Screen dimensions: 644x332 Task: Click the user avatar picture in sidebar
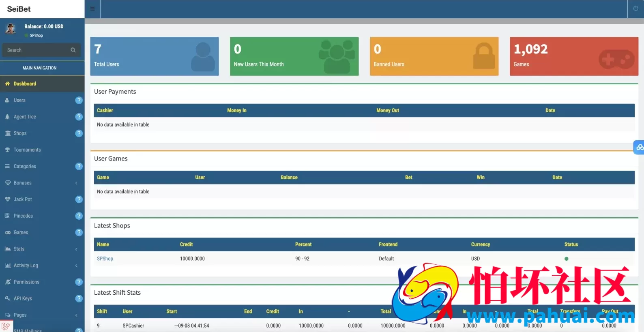click(x=11, y=28)
